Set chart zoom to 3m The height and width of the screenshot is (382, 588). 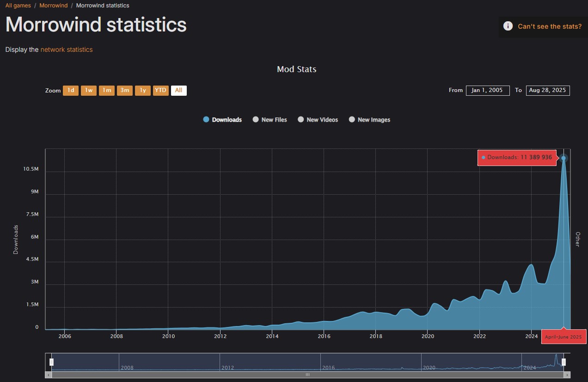pos(125,91)
